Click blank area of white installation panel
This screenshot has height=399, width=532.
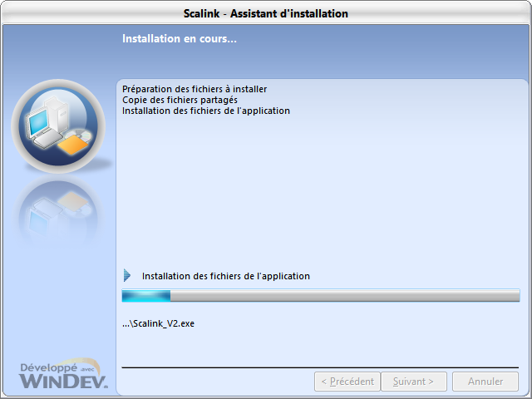click(x=320, y=191)
